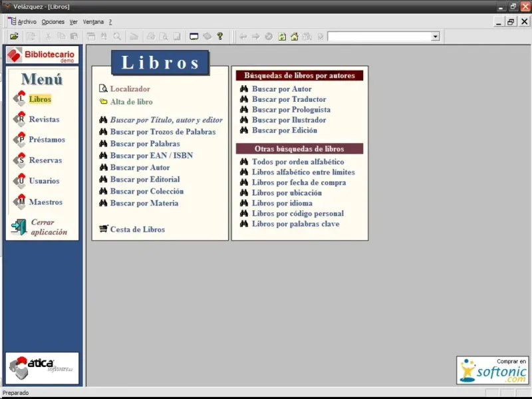Click the paste toolbar icon
Image resolution: width=532 pixels, height=399 pixels.
(74, 37)
